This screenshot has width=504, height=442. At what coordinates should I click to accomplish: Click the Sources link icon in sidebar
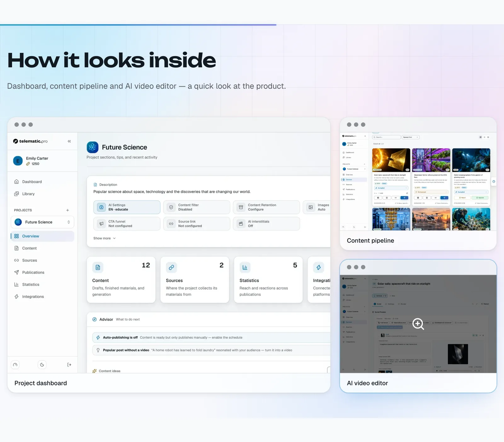coord(17,260)
